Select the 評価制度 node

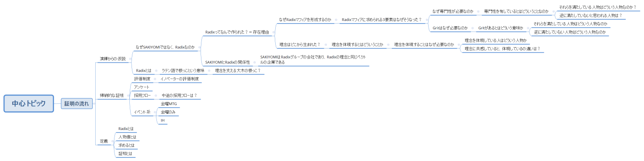[142, 79]
